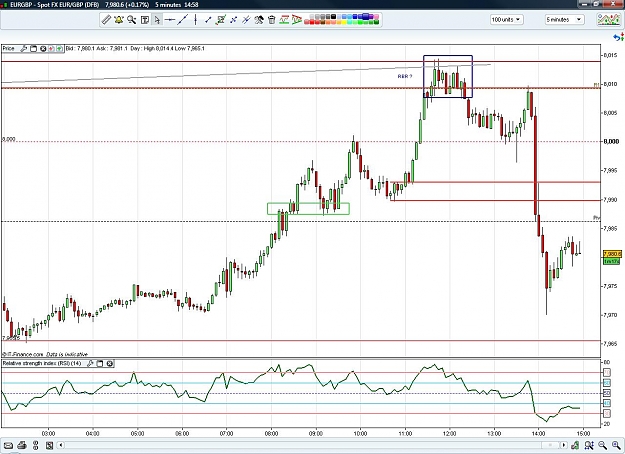Image resolution: width=625 pixels, height=454 pixels.
Task: Click the zoom-fit magnifier with arrows icon
Action: coord(589,445)
